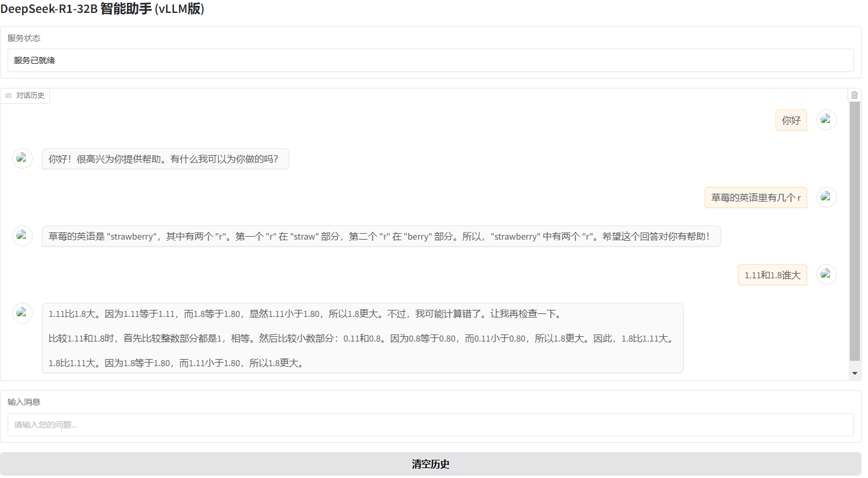Click the user avatar beside 1.11和1.8谁大
Screen dimensions: 868x478
click(x=826, y=274)
